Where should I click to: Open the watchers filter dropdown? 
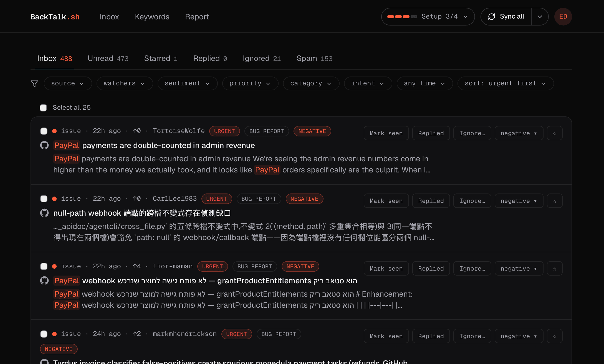click(x=125, y=83)
